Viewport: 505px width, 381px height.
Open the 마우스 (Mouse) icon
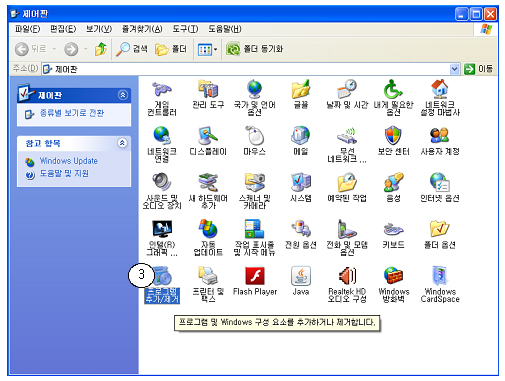pos(254,136)
